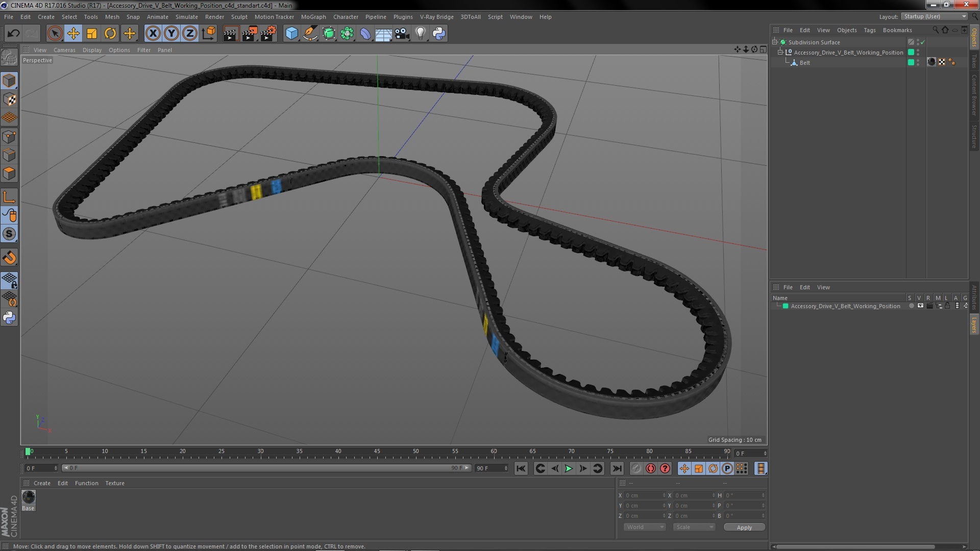Add a Light object
Screen dimensions: 980x551
[421, 34]
